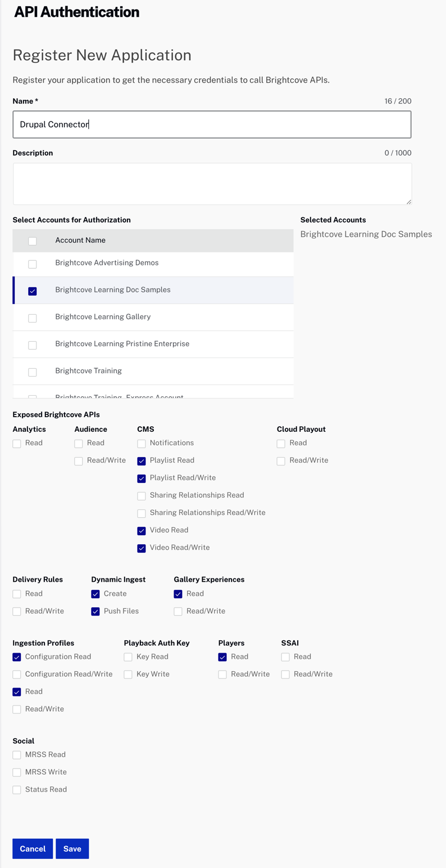Toggle the select-all Account Name checkbox
The width and height of the screenshot is (446, 868).
pyautogui.click(x=32, y=241)
